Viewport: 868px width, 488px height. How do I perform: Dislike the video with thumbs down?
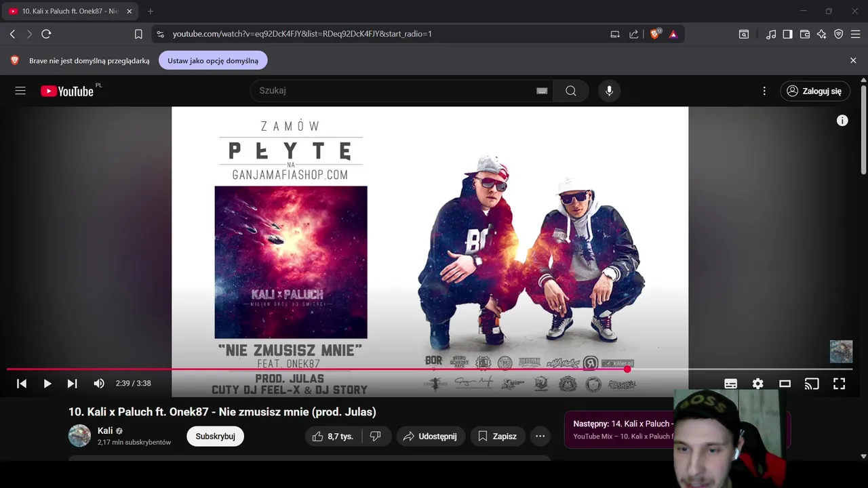tap(376, 436)
